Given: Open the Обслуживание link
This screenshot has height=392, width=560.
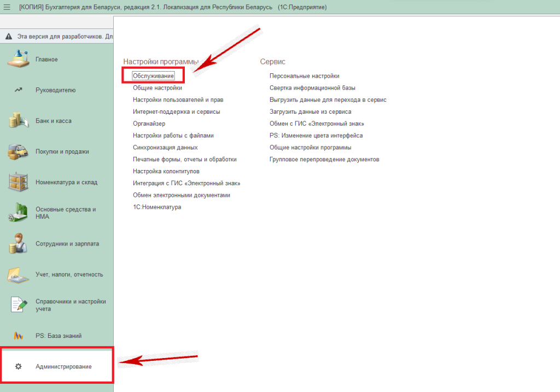Looking at the screenshot, I should pos(153,75).
